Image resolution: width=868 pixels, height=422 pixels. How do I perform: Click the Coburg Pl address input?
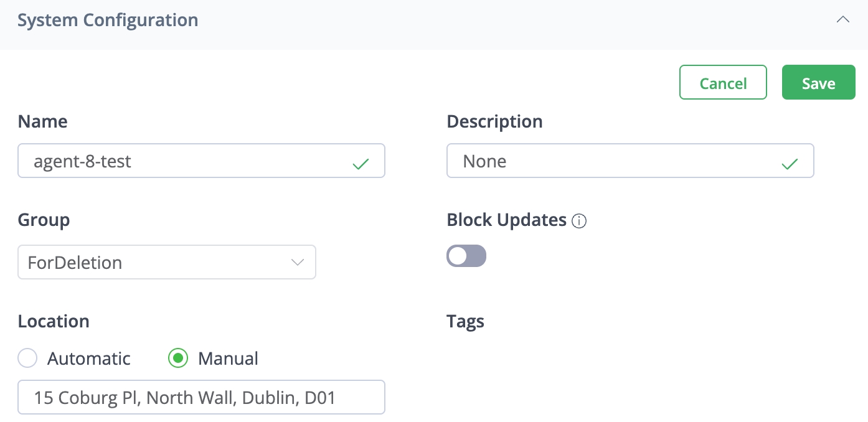tap(201, 397)
